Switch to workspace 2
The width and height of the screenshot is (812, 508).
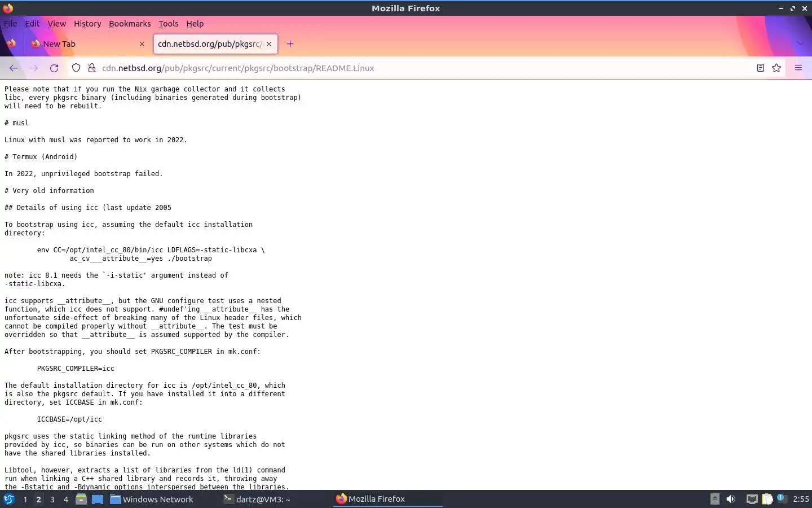point(38,500)
